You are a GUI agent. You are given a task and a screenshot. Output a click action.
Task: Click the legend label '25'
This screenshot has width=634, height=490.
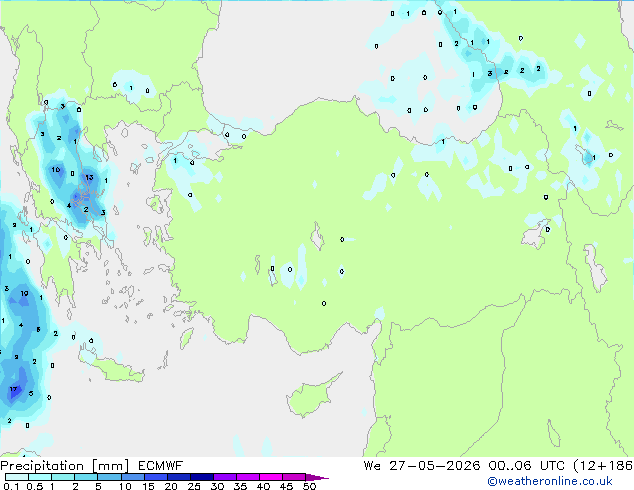tap(194, 486)
